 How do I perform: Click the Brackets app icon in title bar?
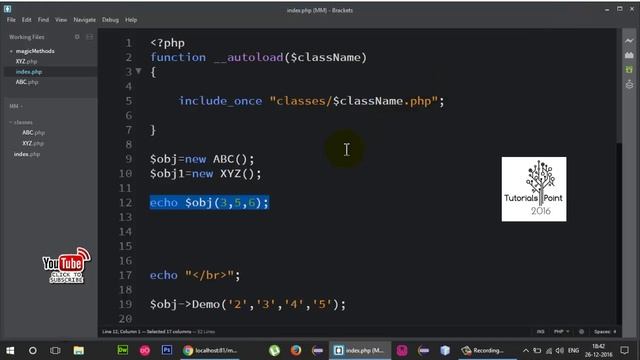click(7, 9)
